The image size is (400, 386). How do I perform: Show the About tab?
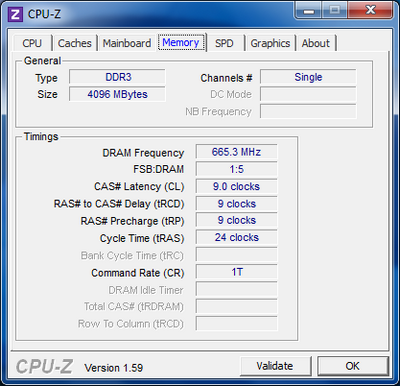[316, 43]
